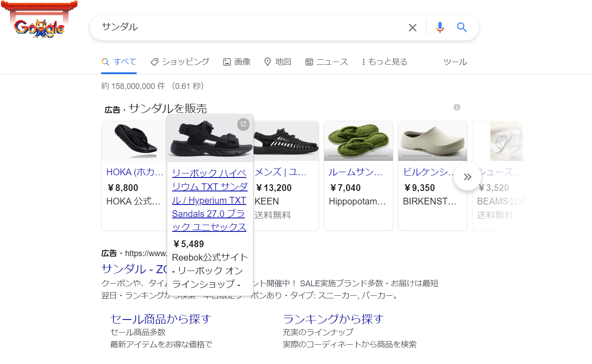Screen dimensions: 592x364
Task: Click 送料無料 under the KEEN card
Action: coord(273,215)
